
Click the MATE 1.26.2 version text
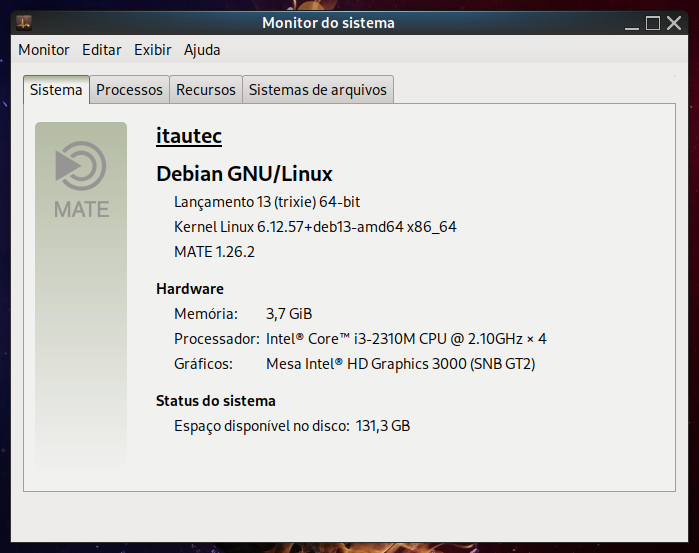coord(214,252)
